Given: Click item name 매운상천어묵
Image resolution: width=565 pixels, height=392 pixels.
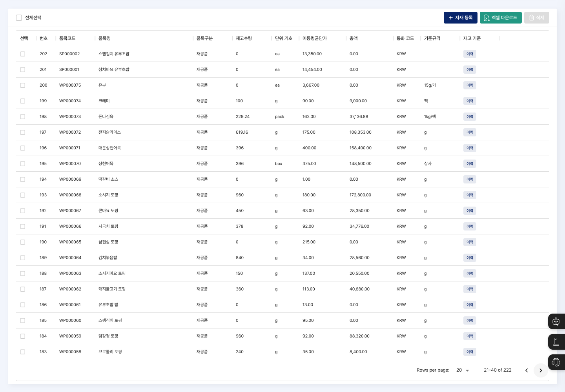Looking at the screenshot, I should [109, 148].
